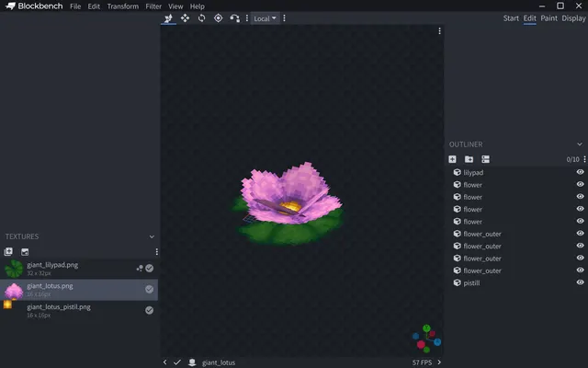Select giant_lotus.png texture

tap(79, 290)
